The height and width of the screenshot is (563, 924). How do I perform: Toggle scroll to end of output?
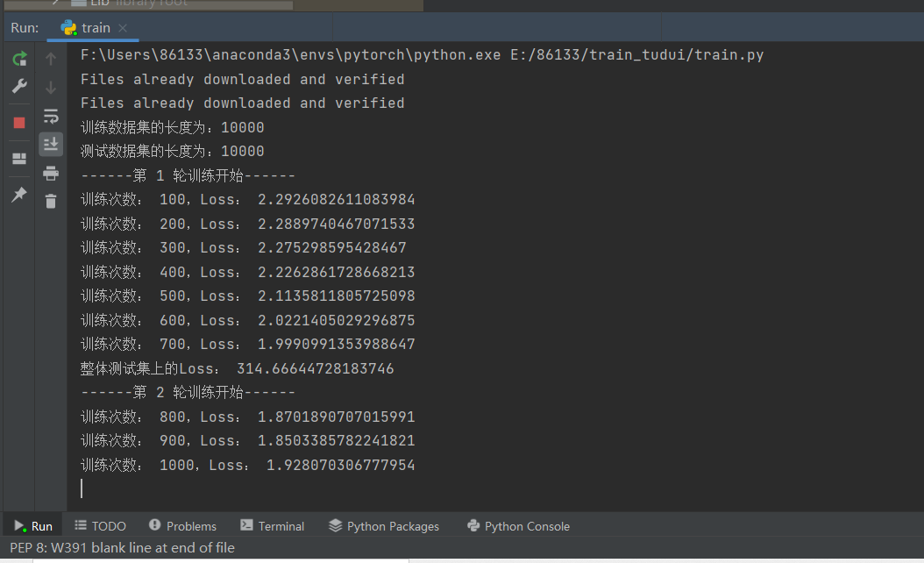(x=51, y=144)
